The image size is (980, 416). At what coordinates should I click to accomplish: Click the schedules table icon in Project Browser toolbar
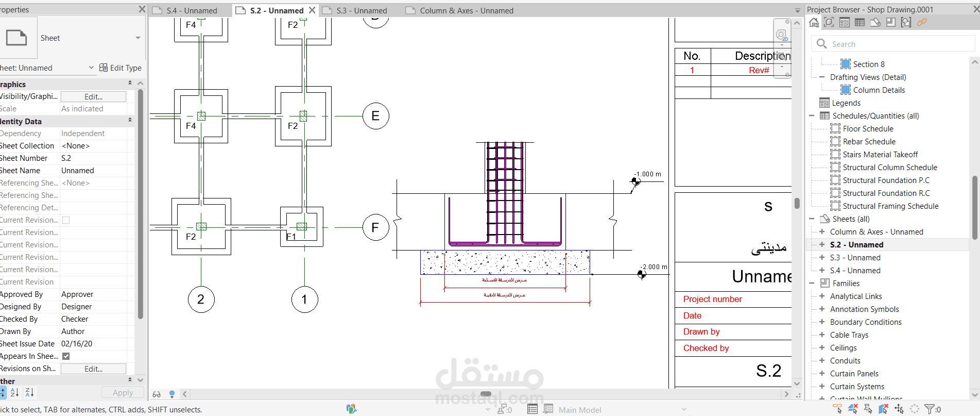859,22
